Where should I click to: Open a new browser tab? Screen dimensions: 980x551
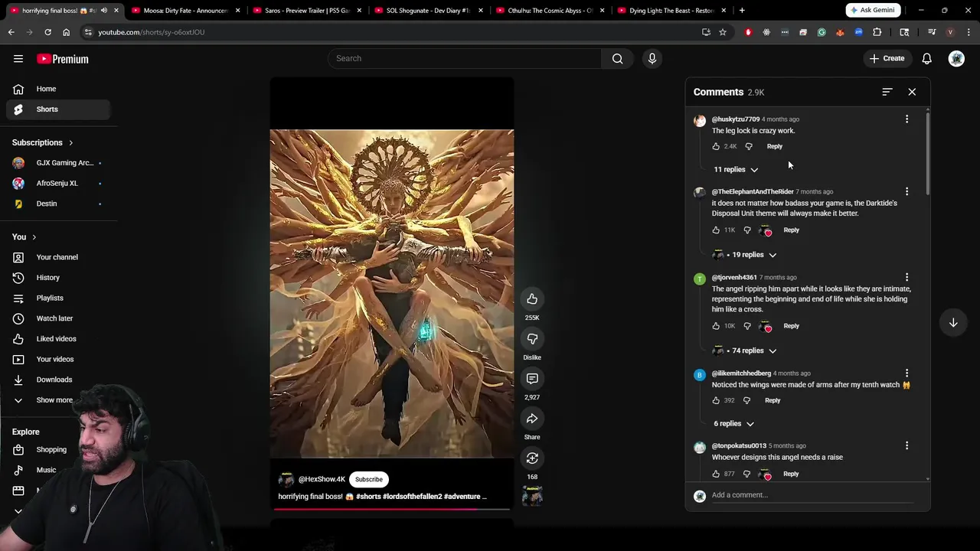click(742, 11)
